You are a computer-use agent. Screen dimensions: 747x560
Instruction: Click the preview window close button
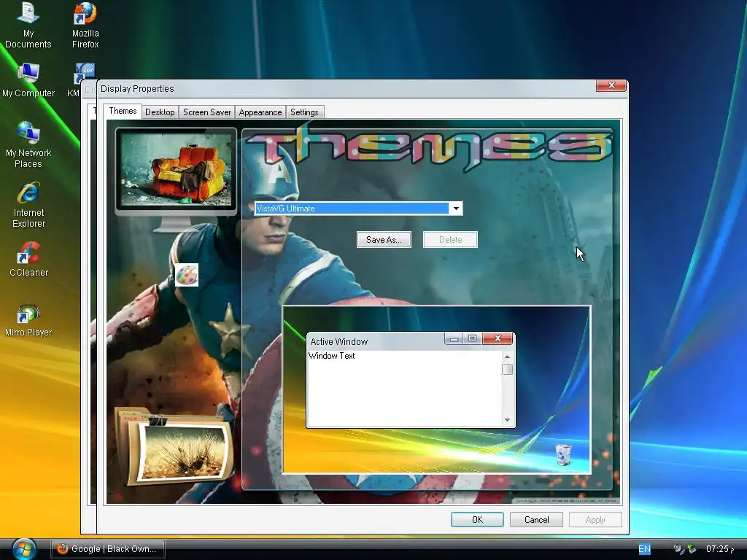498,338
